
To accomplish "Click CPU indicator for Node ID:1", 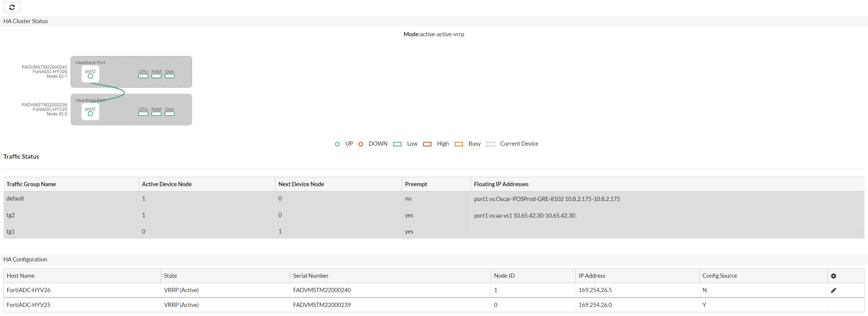I will tap(143, 76).
